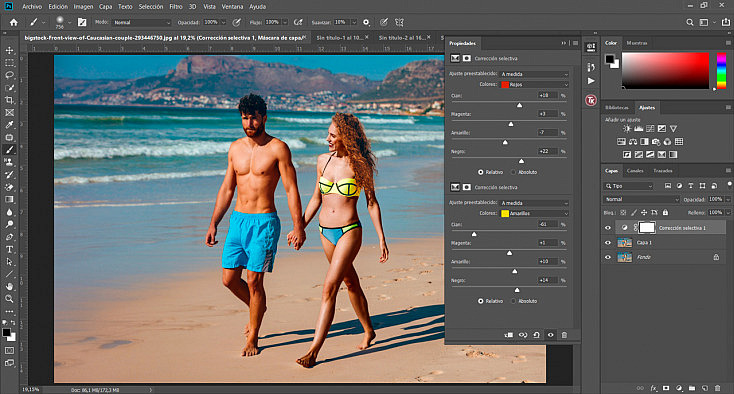Select the Eyedropper tool

9,125
